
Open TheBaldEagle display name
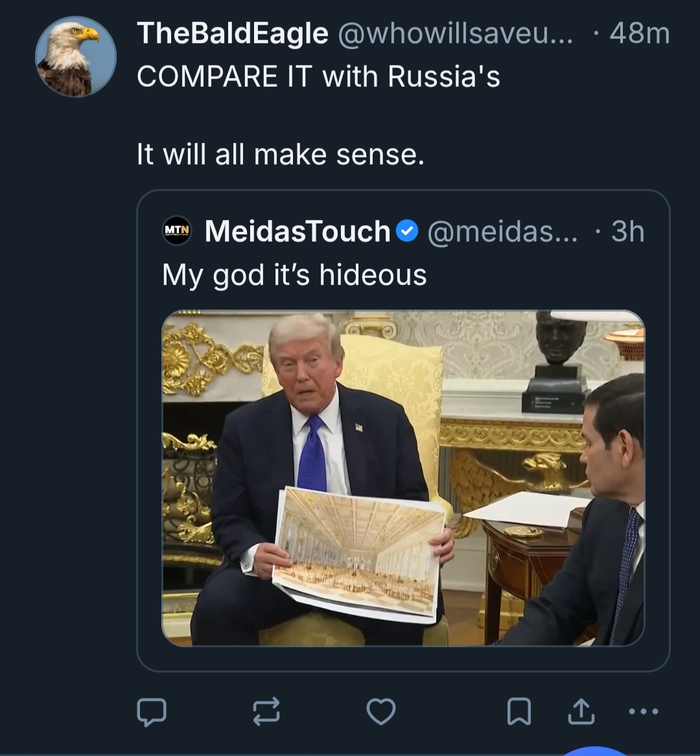point(232,34)
